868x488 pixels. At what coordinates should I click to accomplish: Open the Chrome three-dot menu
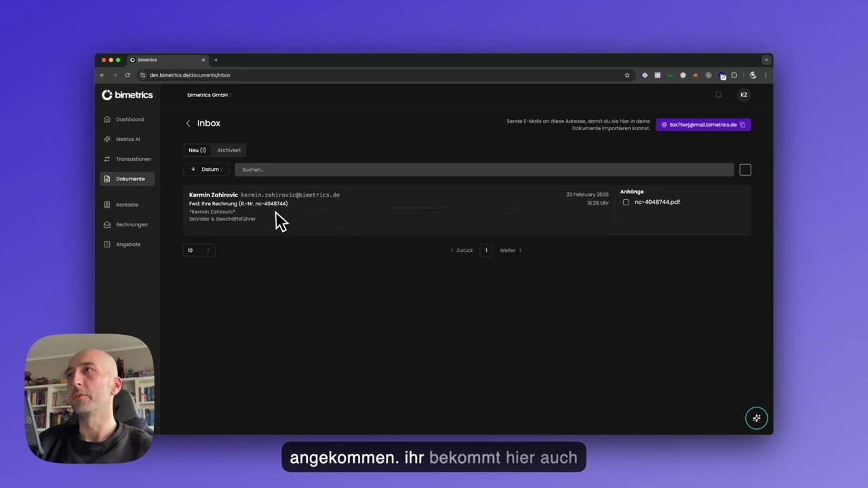pyautogui.click(x=766, y=75)
